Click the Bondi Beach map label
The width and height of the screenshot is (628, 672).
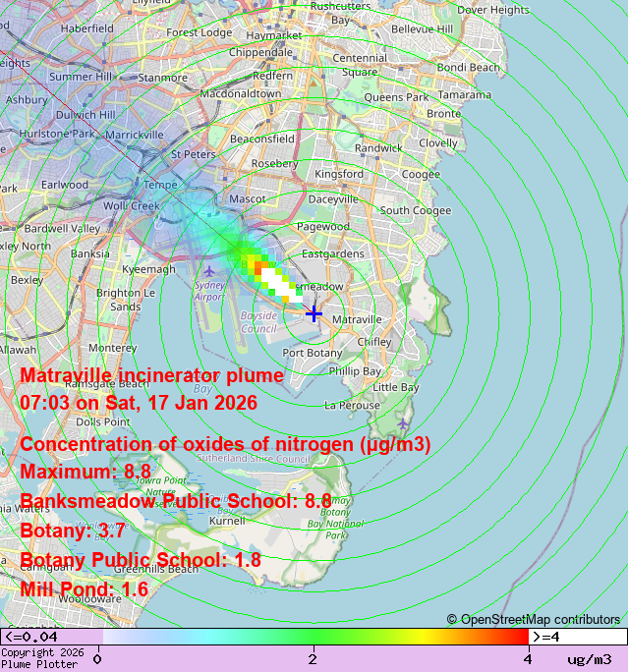click(x=468, y=67)
